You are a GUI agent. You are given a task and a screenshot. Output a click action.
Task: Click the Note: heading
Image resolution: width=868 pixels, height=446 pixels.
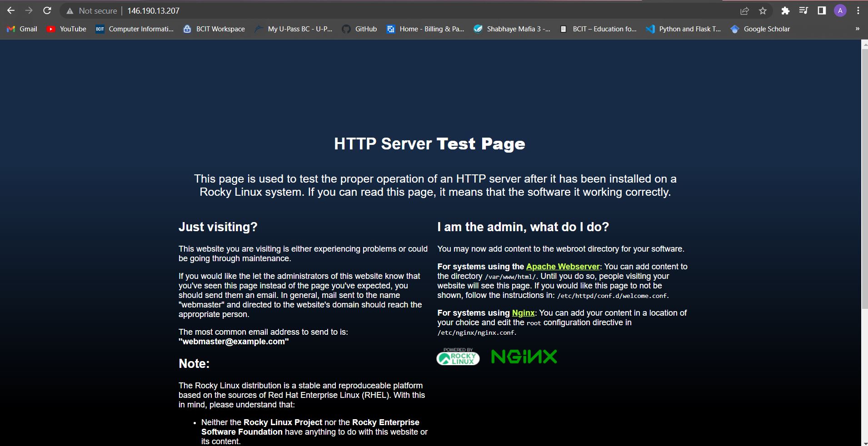pos(194,363)
